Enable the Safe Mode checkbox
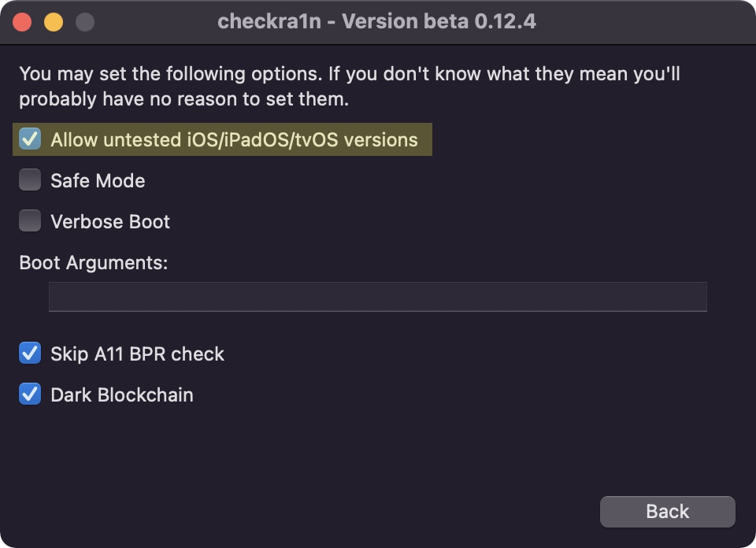Screen dimensions: 756x548 (30, 181)
